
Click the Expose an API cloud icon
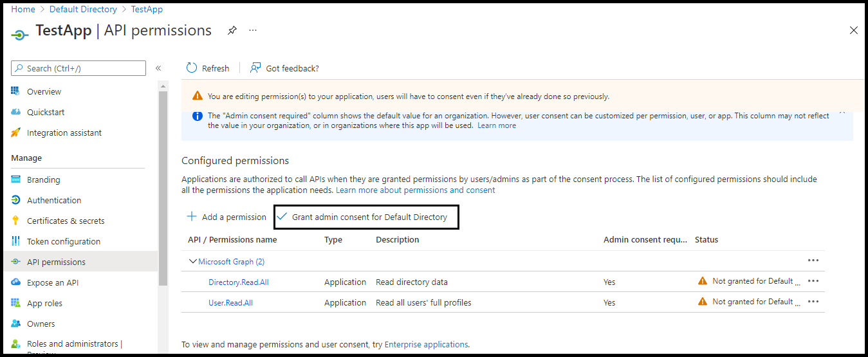(x=16, y=282)
